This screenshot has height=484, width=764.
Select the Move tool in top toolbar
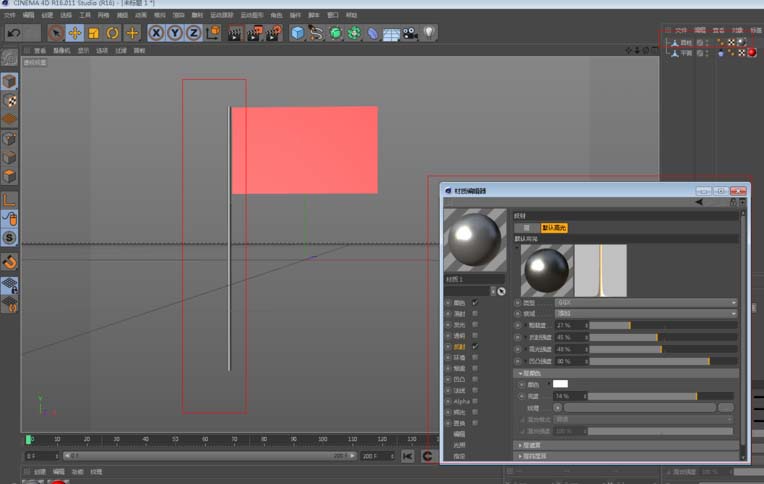[74, 33]
